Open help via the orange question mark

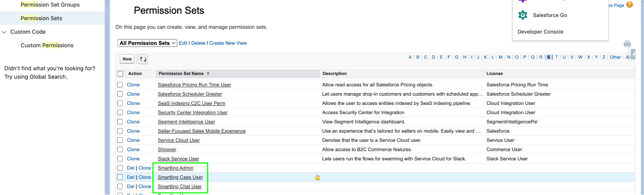pos(630,5)
